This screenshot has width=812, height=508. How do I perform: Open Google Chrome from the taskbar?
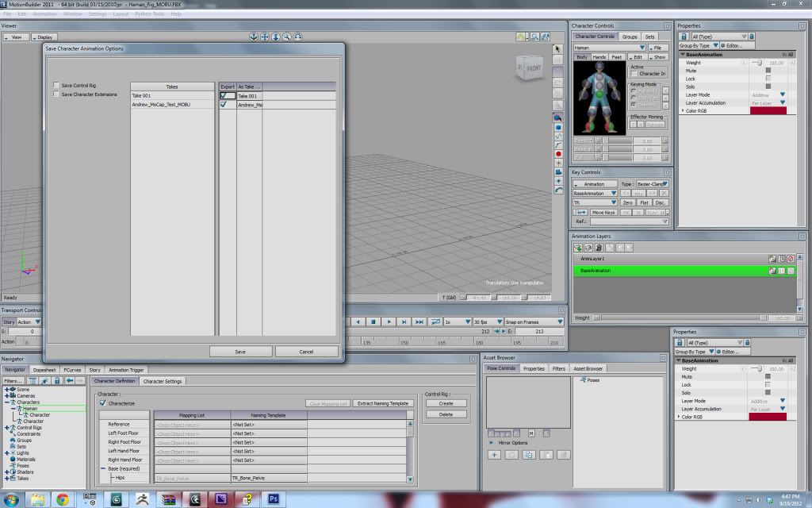pos(62,499)
